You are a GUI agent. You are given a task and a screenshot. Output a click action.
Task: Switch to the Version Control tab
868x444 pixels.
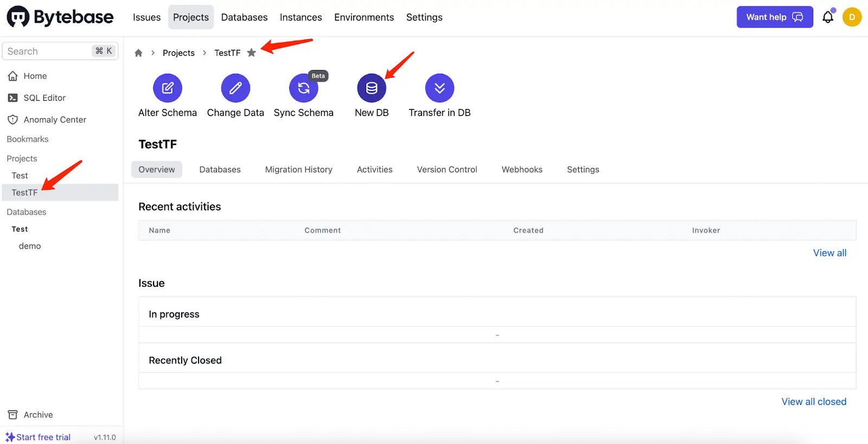447,169
